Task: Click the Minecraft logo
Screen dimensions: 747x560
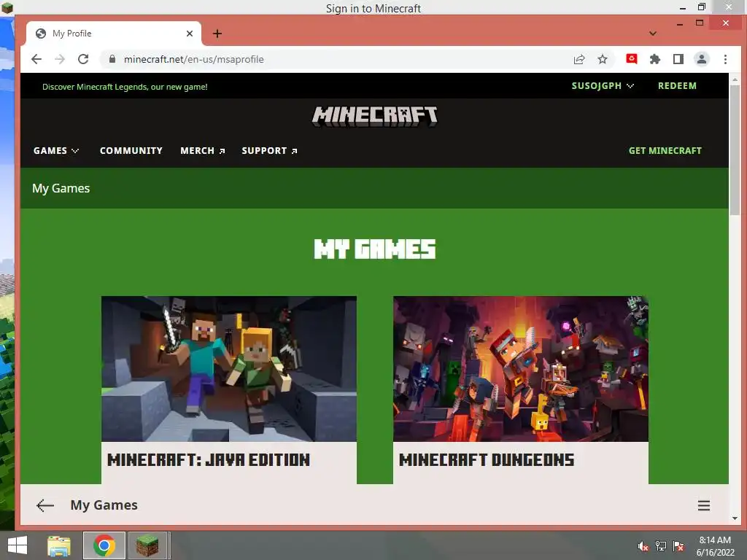Action: [374, 116]
